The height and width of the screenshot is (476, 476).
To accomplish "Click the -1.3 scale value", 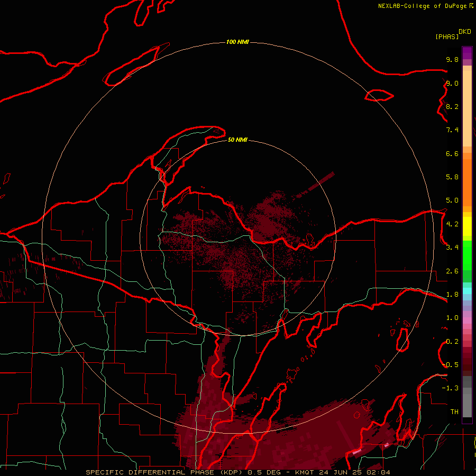I will 451,388.
